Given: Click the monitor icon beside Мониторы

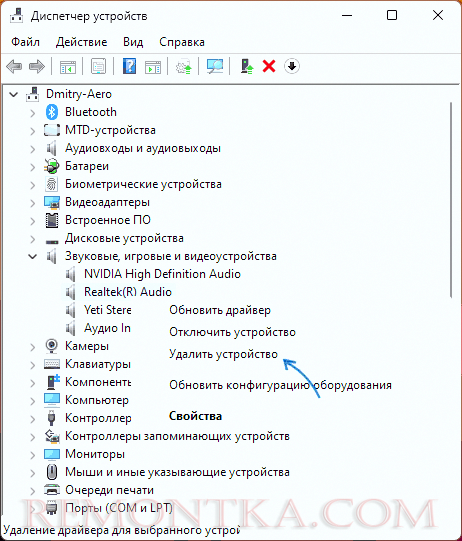Looking at the screenshot, I should (x=52, y=454).
